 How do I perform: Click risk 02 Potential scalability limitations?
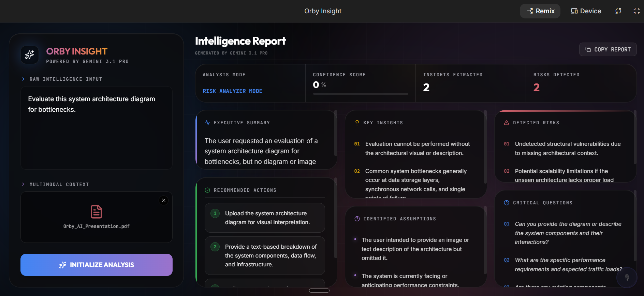[x=564, y=175]
